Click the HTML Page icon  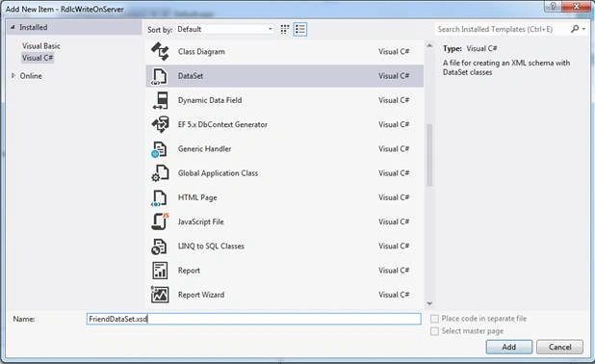[160, 197]
